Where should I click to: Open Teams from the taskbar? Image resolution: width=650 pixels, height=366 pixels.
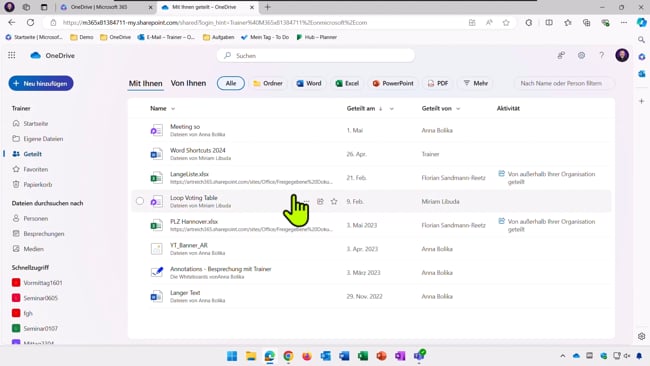pos(419,356)
